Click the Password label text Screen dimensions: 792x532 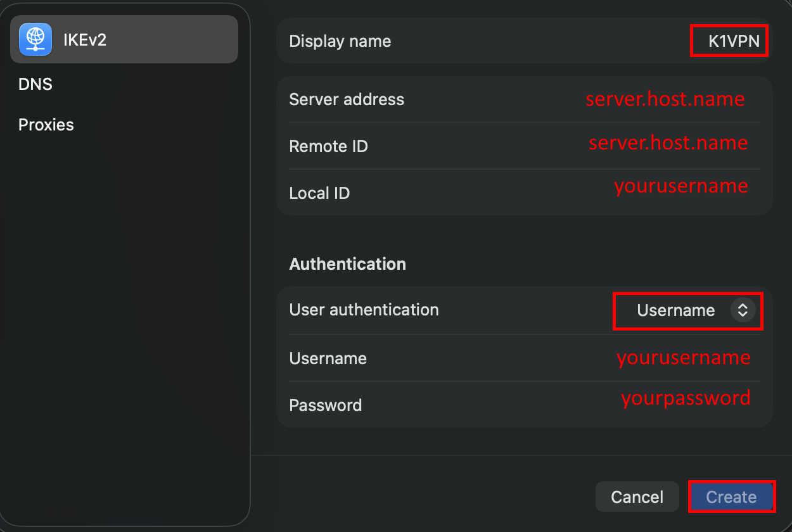(325, 405)
